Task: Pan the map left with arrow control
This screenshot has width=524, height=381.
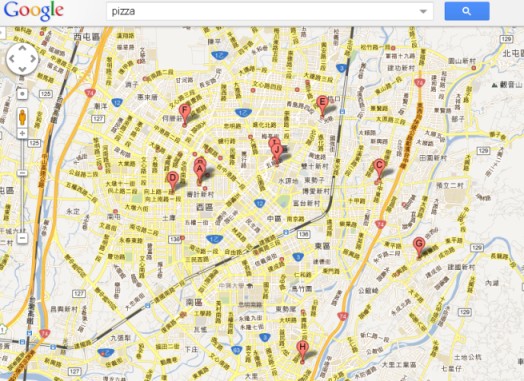Action: pos(12,59)
